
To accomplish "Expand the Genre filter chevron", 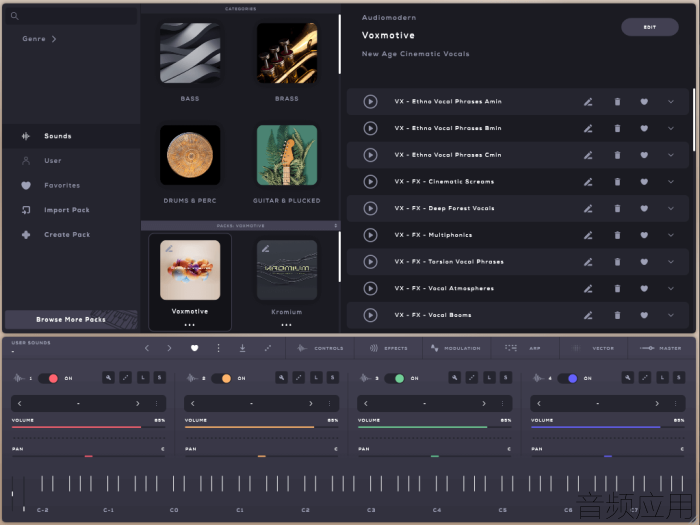I will (x=54, y=39).
